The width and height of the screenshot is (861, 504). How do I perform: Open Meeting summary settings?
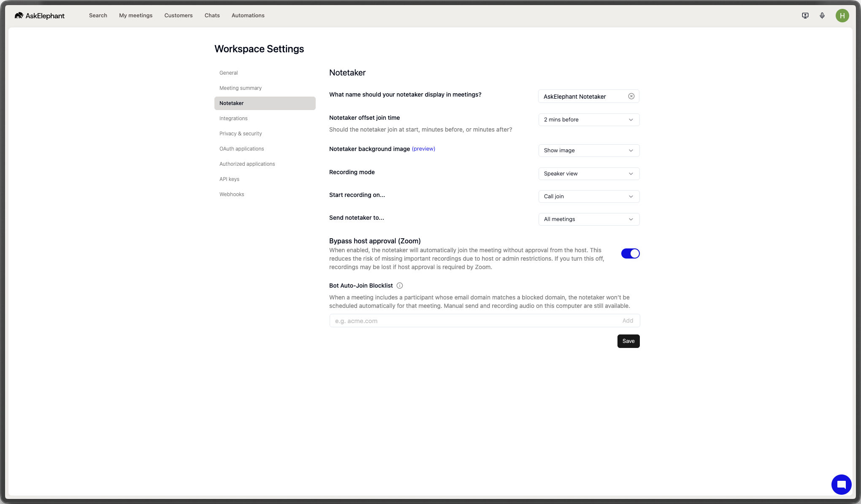coord(265,88)
